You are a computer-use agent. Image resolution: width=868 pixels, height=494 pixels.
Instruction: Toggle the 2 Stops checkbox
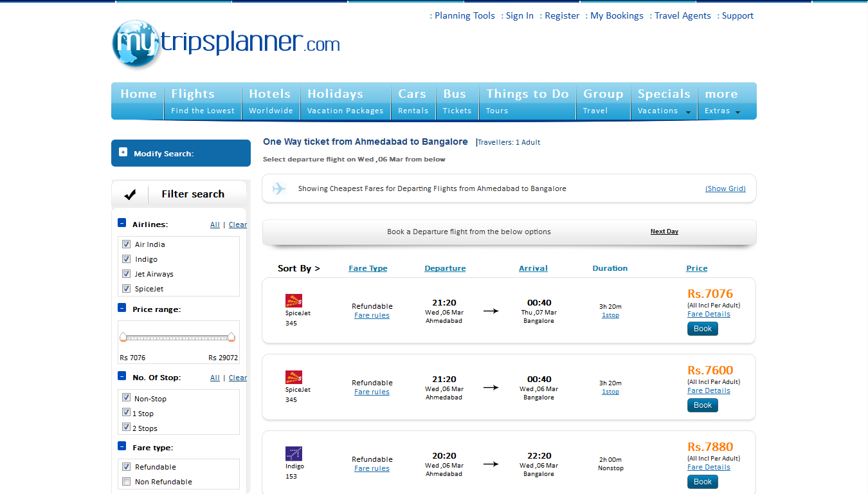[x=126, y=427]
